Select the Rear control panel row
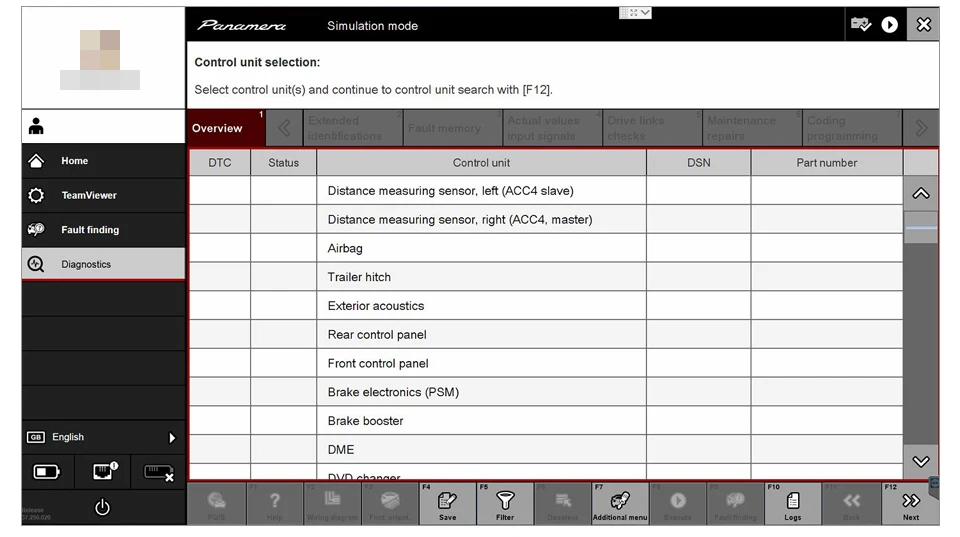This screenshot has width=960, height=537. point(546,334)
